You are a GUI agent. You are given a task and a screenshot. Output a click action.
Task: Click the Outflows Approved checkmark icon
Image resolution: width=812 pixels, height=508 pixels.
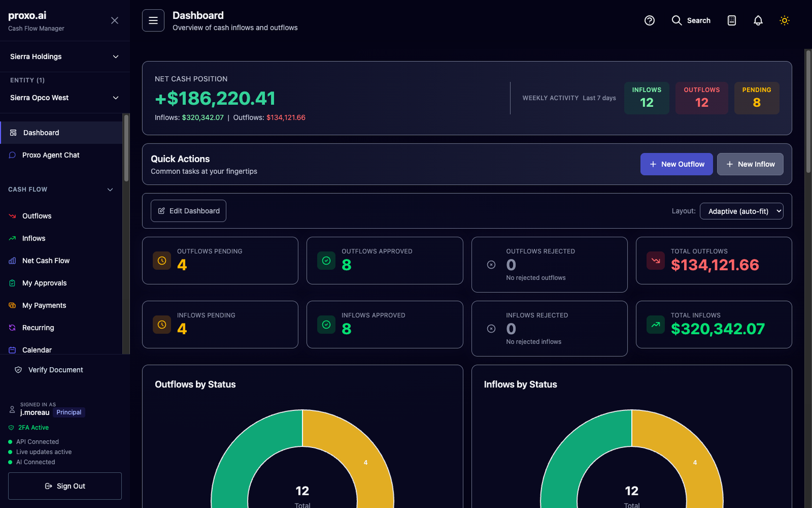(326, 260)
